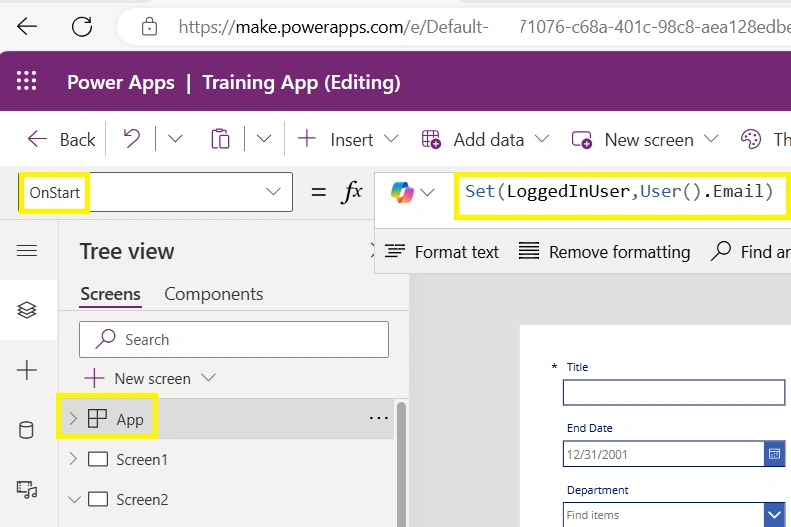Open the Copilot formula assistant icon
This screenshot has height=527, width=791.
(x=402, y=192)
